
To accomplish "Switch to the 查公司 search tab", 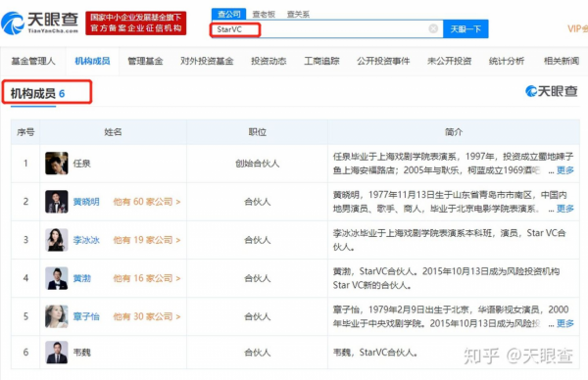I will [228, 15].
